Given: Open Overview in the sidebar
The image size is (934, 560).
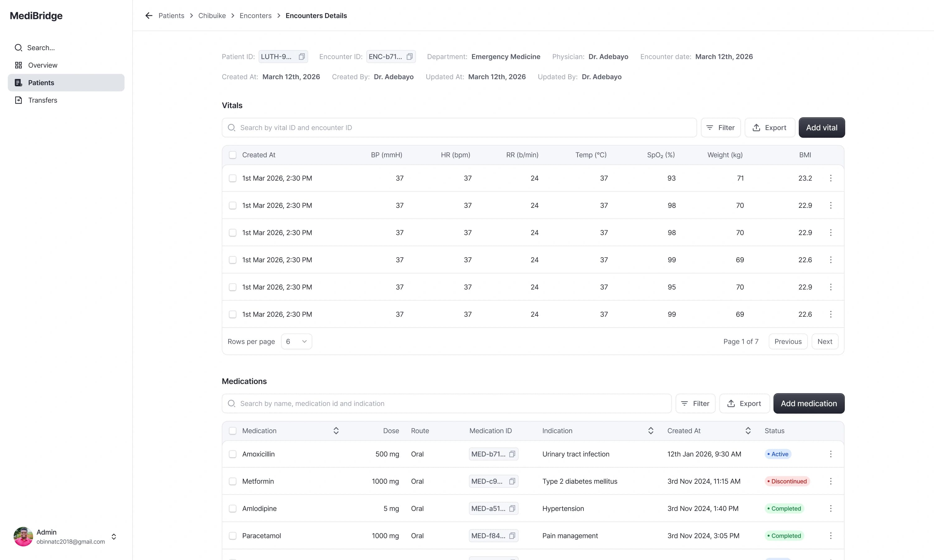Looking at the screenshot, I should coord(66,65).
